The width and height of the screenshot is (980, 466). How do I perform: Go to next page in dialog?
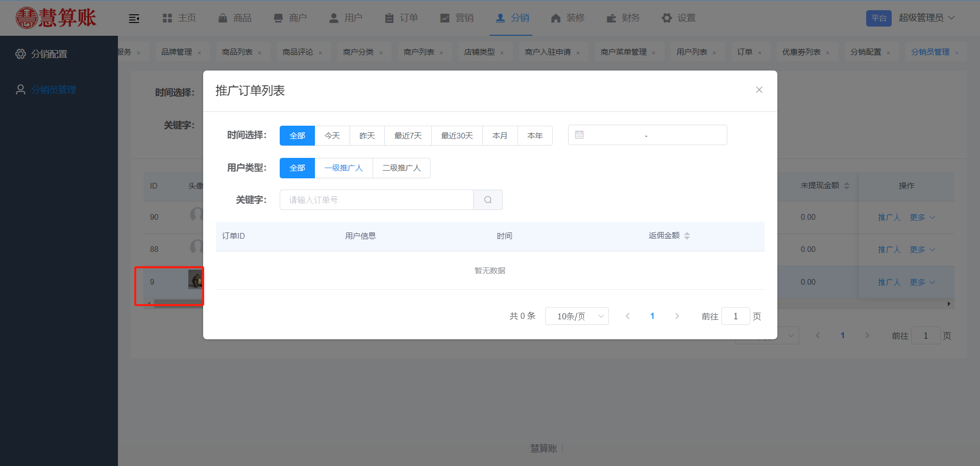point(677,316)
